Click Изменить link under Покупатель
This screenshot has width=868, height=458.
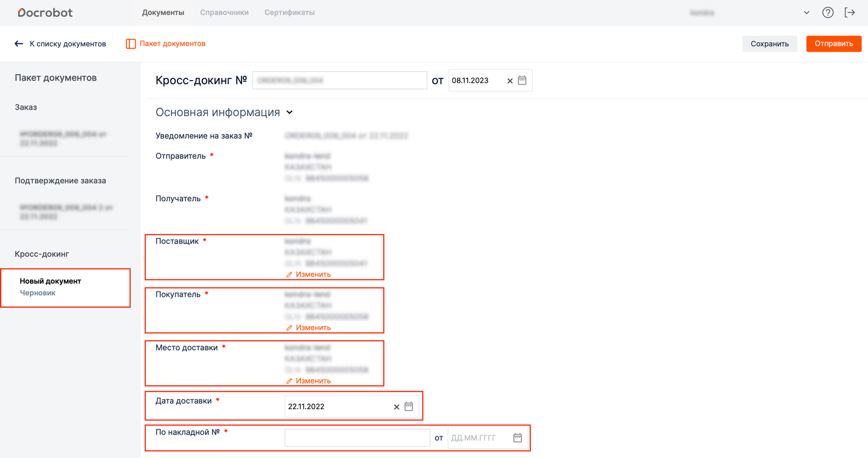(x=312, y=328)
